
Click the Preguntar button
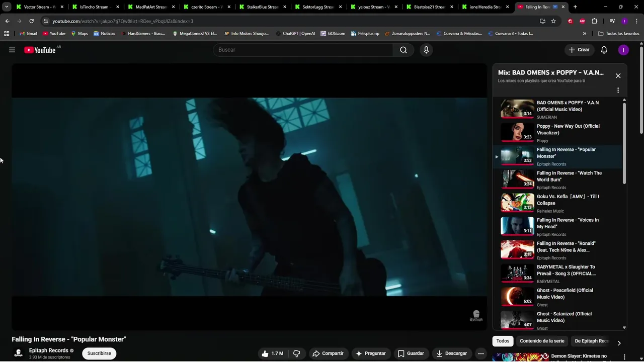(x=371, y=353)
